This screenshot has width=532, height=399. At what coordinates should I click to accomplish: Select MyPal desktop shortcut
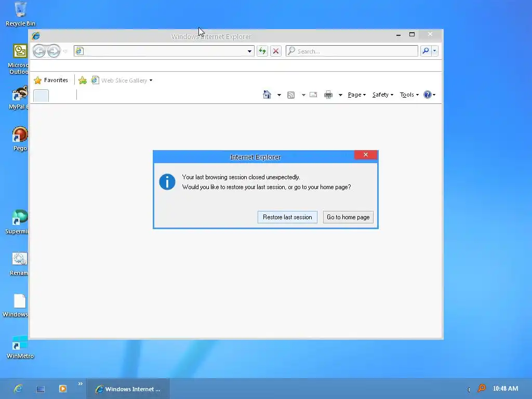18,98
